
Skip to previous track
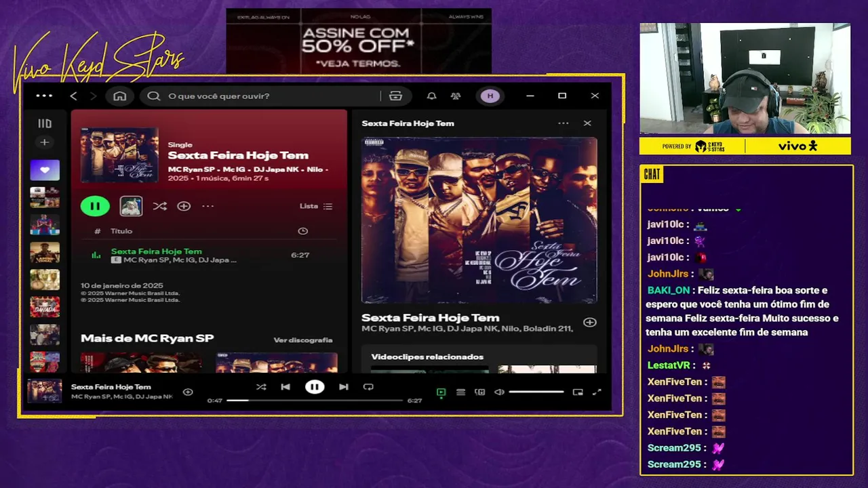pos(285,387)
